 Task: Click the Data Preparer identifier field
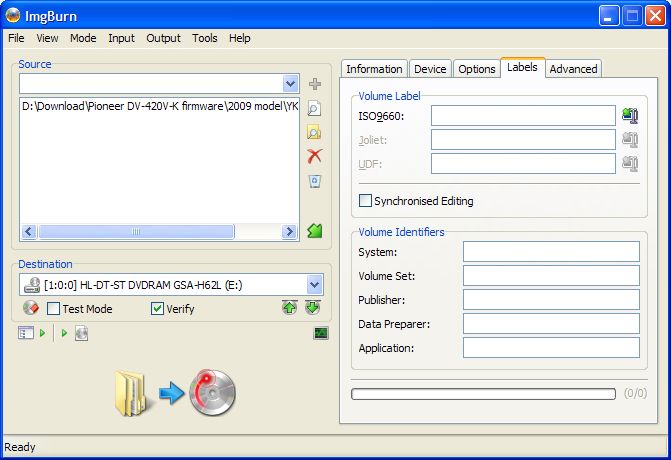pos(551,323)
